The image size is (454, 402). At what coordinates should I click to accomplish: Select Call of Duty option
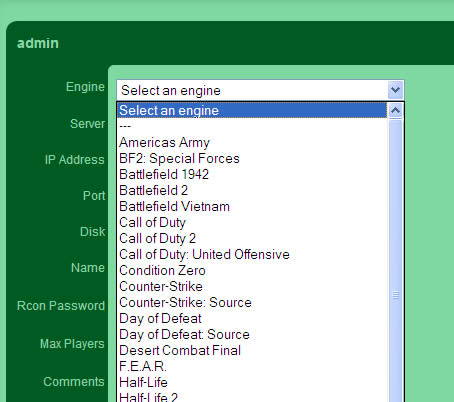tap(252, 222)
